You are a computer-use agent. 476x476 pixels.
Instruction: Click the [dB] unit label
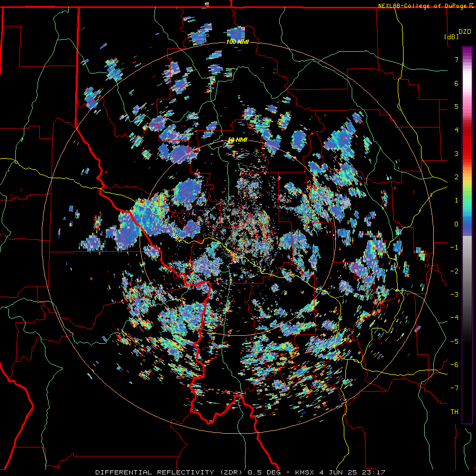(x=451, y=36)
